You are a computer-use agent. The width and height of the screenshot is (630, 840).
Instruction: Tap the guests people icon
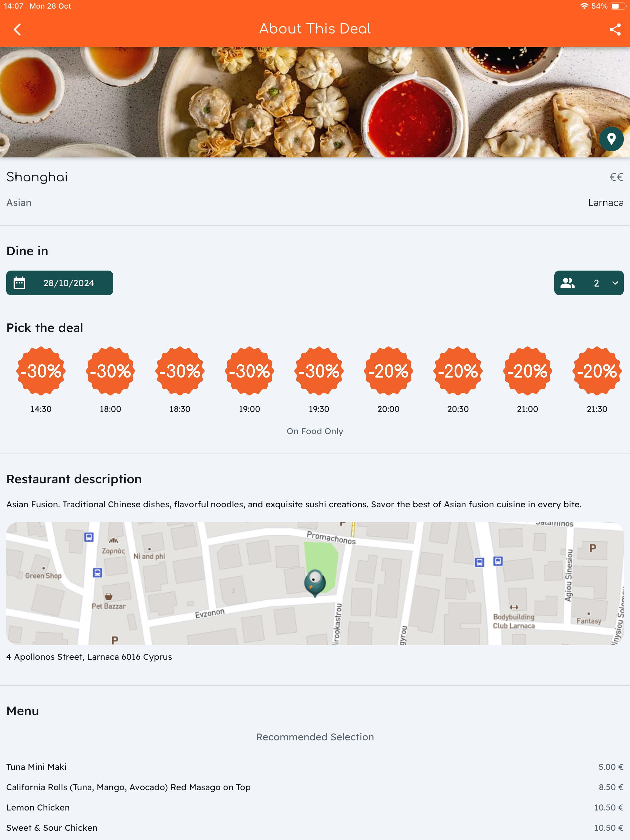567,283
